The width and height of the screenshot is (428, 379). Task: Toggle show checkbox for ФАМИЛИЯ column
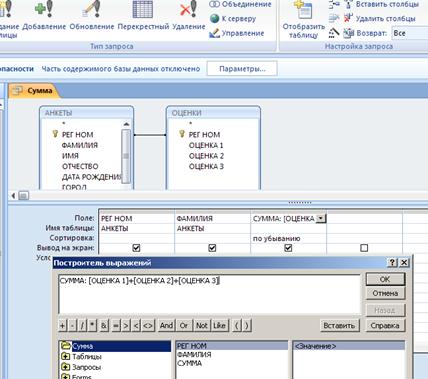pyautogui.click(x=212, y=248)
